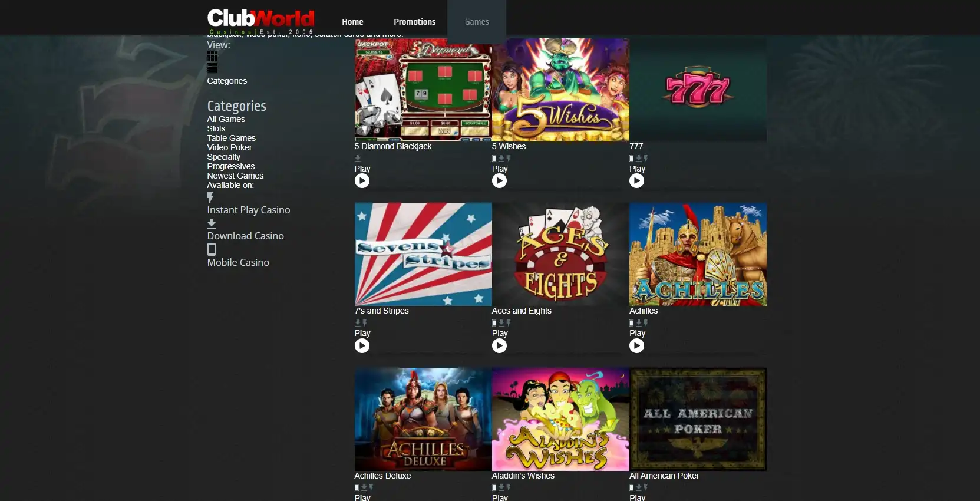Browse Progressives games list
The image size is (980, 501).
[x=231, y=166]
